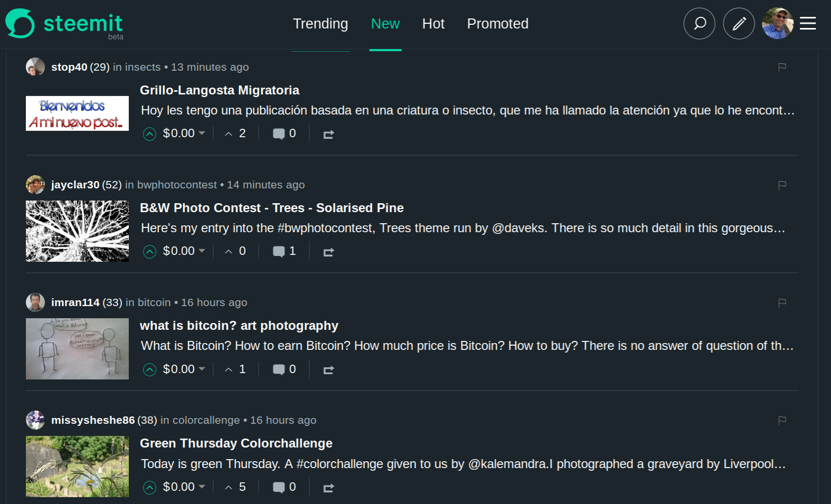This screenshot has width=831, height=504.
Task: Flag the Green Thursday Colorchallenge post
Action: (782, 420)
